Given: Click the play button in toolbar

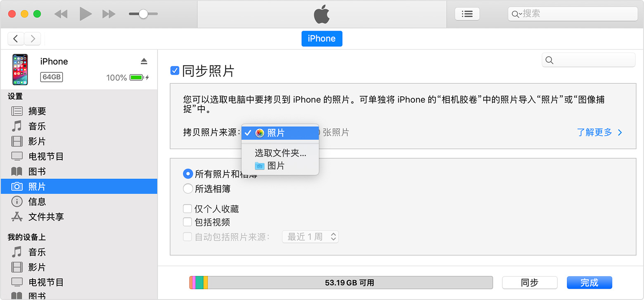Looking at the screenshot, I should pyautogui.click(x=85, y=14).
